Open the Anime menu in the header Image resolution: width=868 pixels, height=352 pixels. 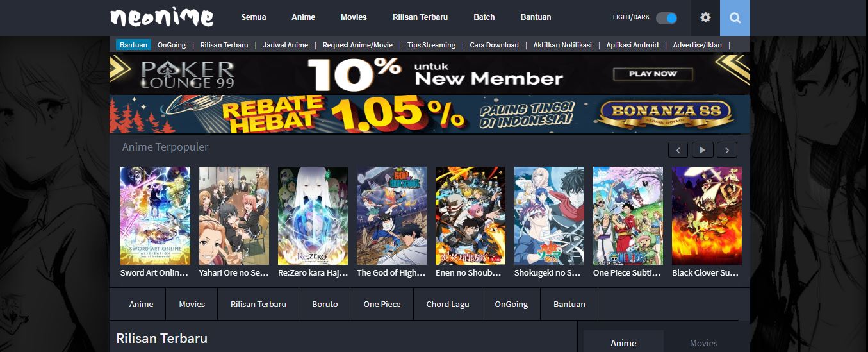point(303,17)
